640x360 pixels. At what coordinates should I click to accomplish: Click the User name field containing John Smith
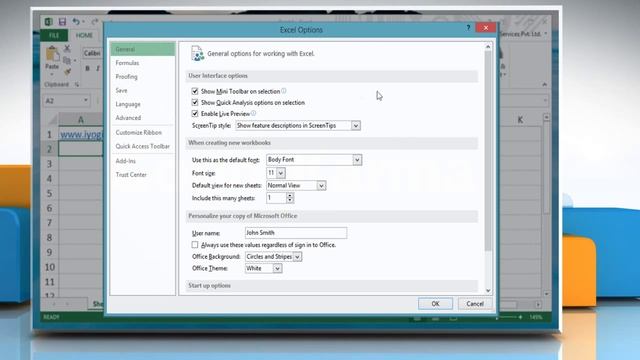(x=296, y=233)
